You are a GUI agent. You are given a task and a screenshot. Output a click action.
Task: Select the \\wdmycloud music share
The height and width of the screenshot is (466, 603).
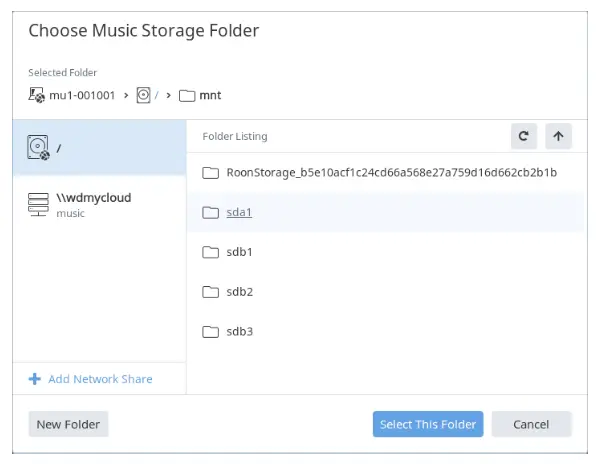94,204
